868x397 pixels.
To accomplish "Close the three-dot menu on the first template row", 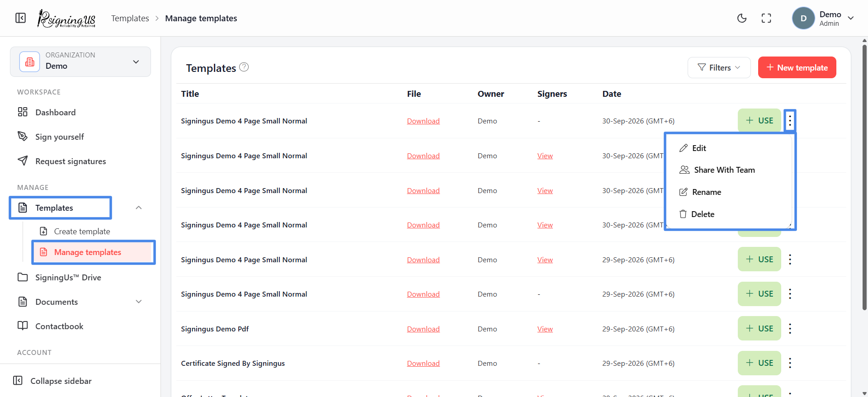I will [x=790, y=121].
